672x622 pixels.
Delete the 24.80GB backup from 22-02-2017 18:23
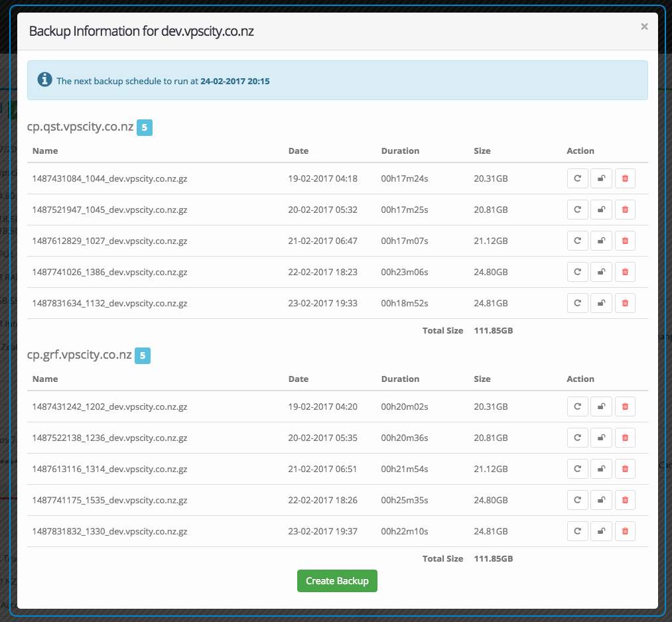pos(625,272)
